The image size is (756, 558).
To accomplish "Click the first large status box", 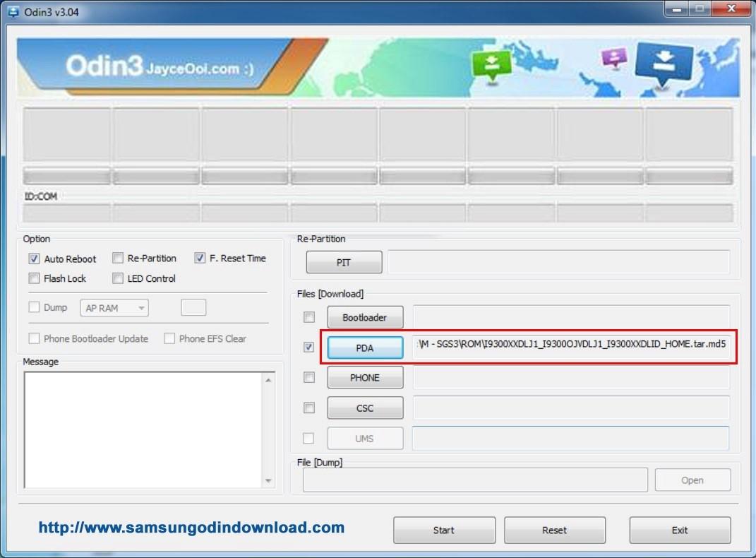I will [66, 134].
